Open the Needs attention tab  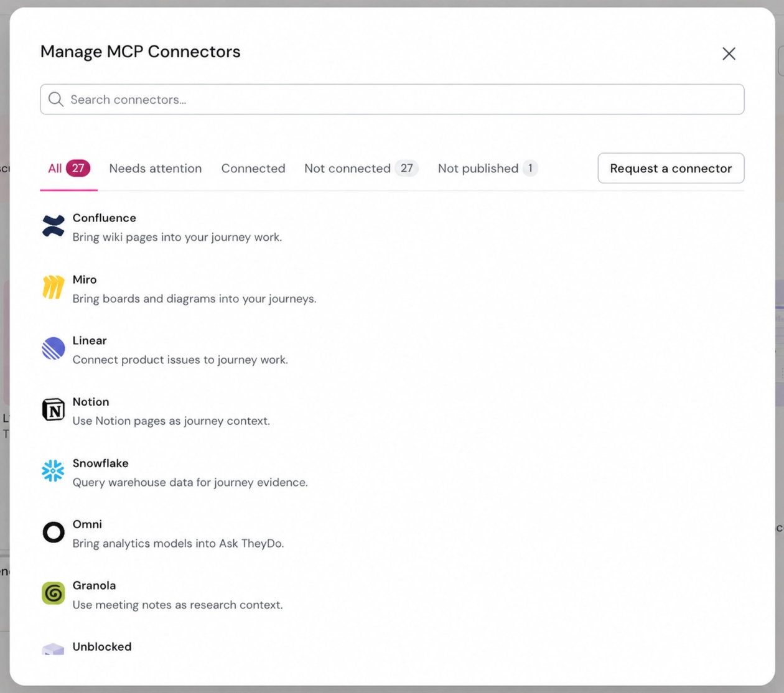[x=156, y=169]
